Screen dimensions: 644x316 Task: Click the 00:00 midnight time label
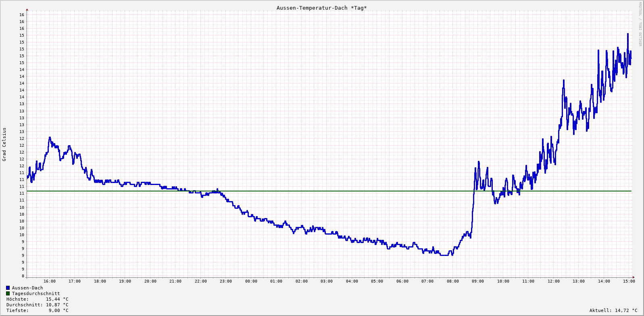tap(251, 281)
